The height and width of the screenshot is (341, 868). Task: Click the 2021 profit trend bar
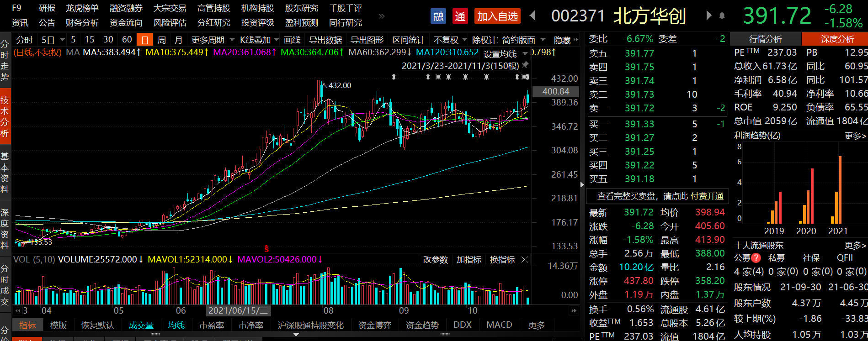point(840,189)
